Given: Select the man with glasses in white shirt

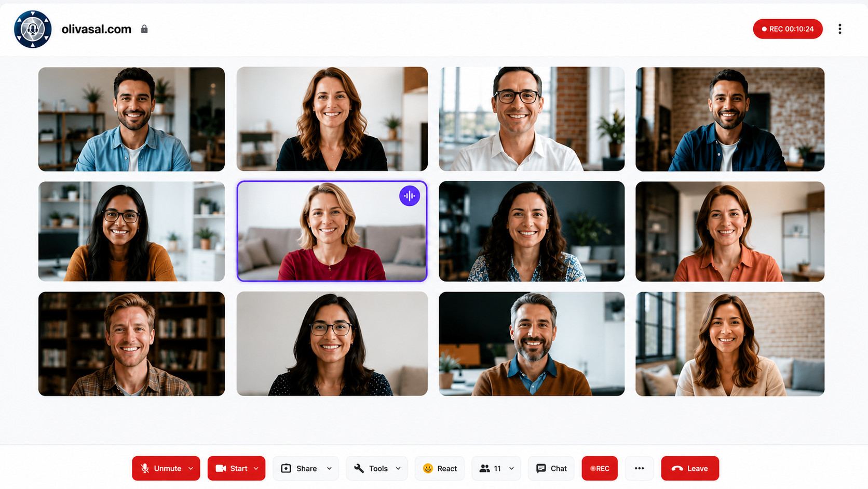Looking at the screenshot, I should [532, 119].
